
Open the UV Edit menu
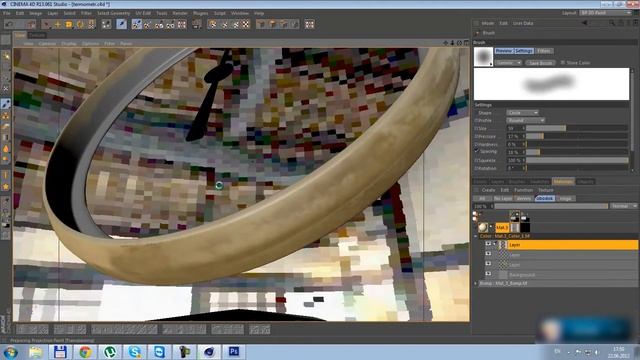[x=143, y=13]
